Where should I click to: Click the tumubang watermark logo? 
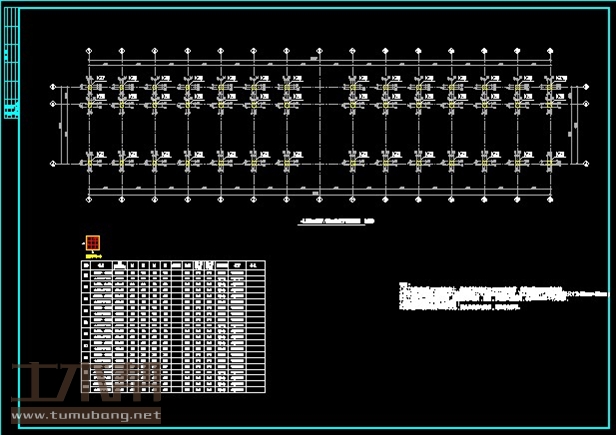(86, 384)
